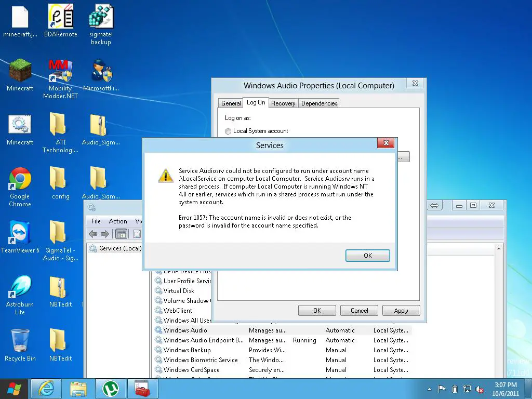
Task: Select the Windows CardSpace service
Action: click(x=282, y=369)
